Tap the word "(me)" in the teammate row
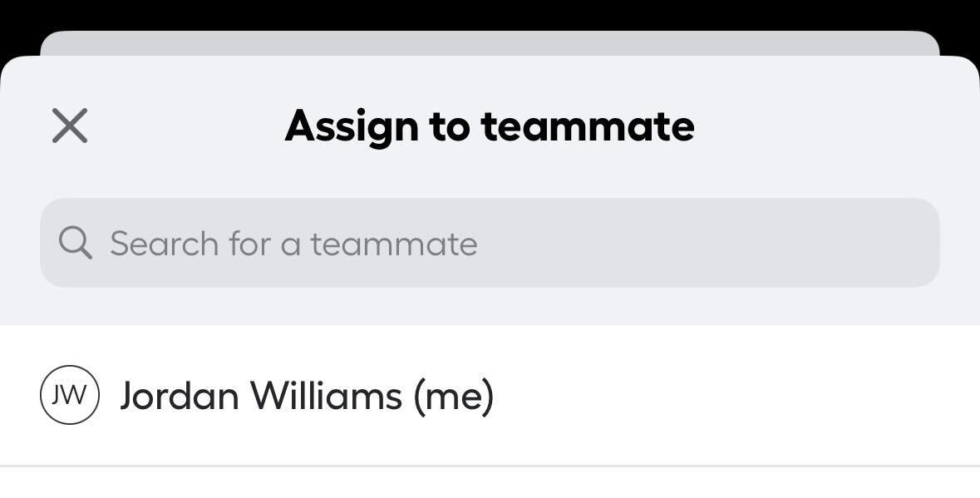Viewport: 980px width, 498px height. (x=453, y=396)
